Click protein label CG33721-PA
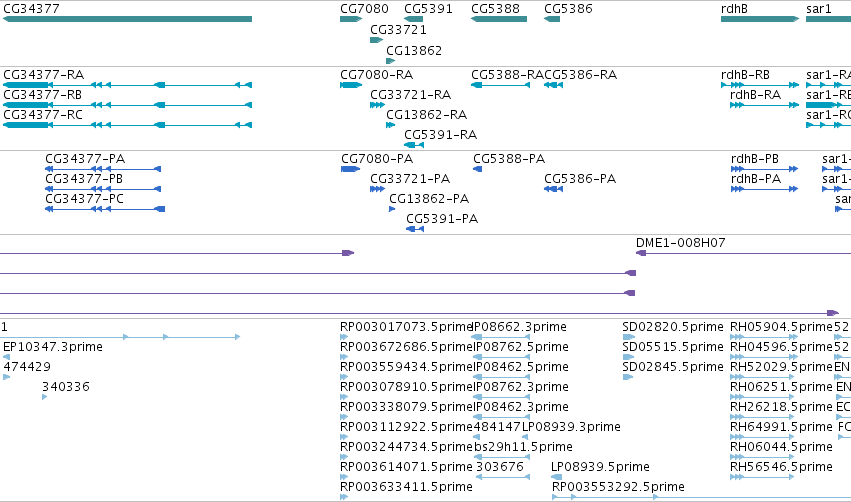 click(x=410, y=179)
